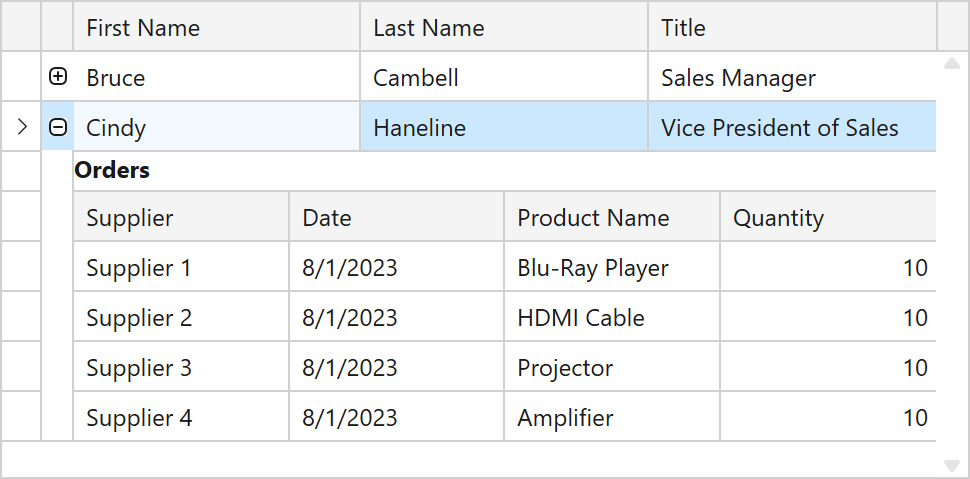970x479 pixels.
Task: Select the Projector product cell
Action: (x=612, y=368)
